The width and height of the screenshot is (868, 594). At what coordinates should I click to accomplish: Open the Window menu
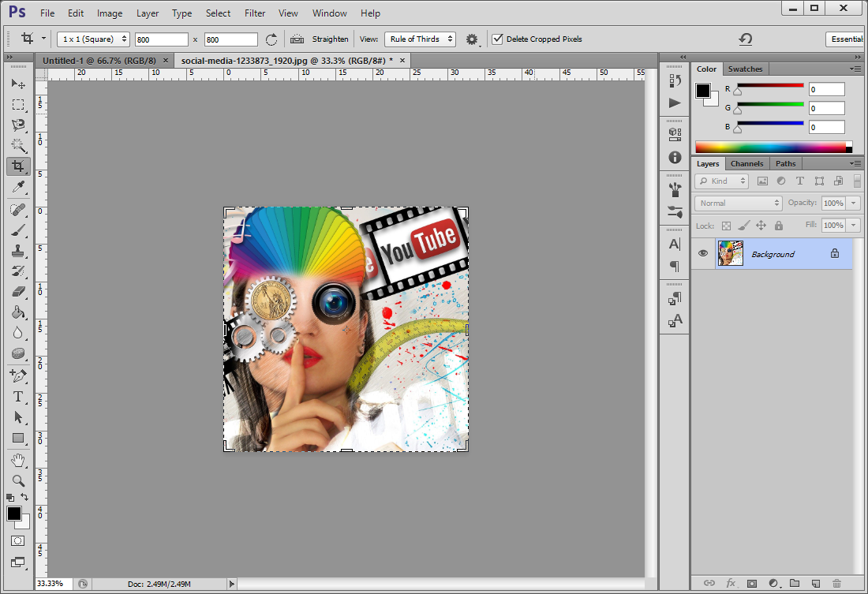click(x=329, y=13)
